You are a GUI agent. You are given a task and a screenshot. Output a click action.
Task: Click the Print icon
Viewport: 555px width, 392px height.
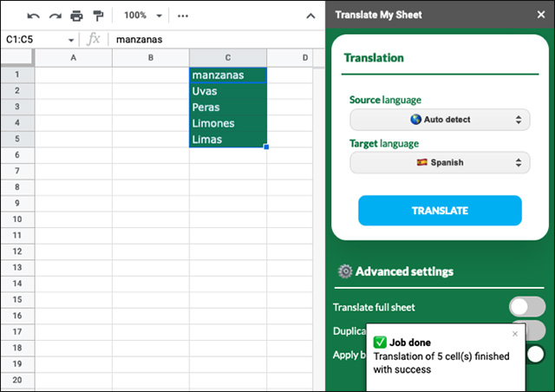[x=76, y=16]
